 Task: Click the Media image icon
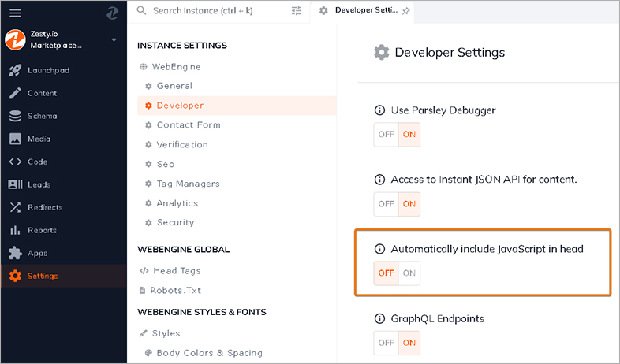[x=15, y=139]
